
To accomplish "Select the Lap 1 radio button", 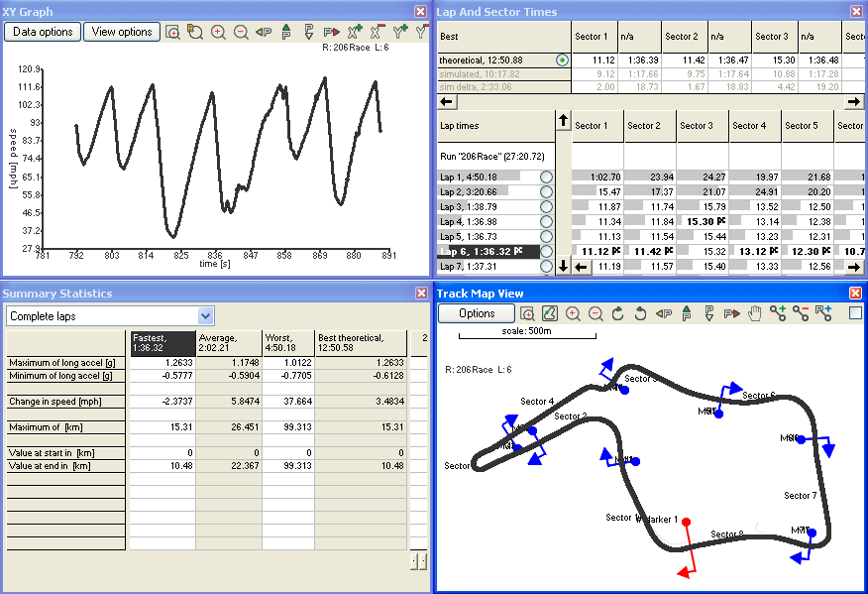I will [546, 177].
